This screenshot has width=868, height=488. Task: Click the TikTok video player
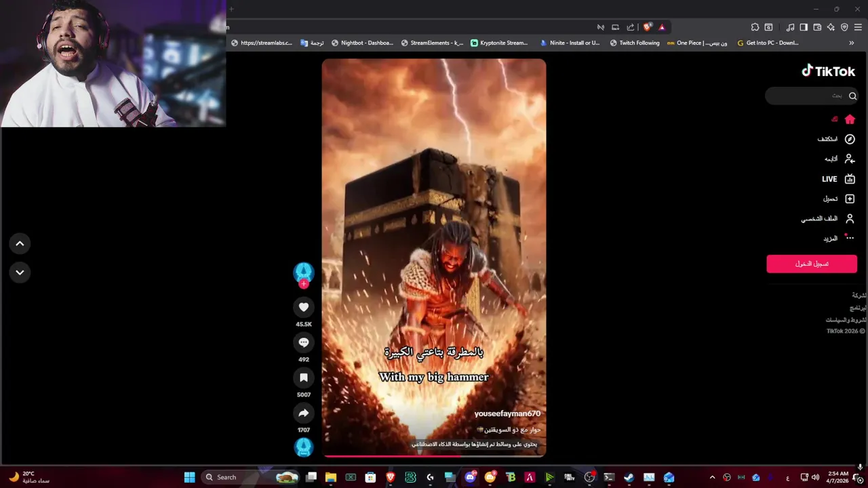[x=434, y=258]
